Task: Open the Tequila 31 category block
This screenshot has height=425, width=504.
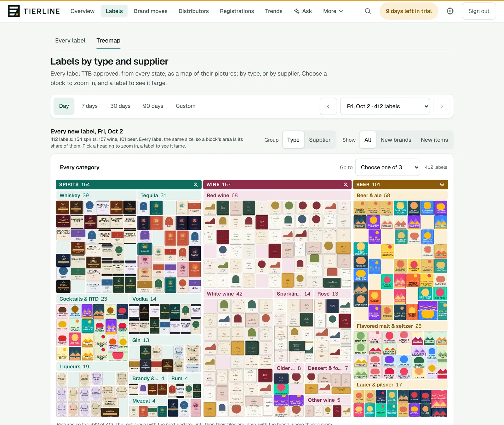Action: click(x=169, y=195)
